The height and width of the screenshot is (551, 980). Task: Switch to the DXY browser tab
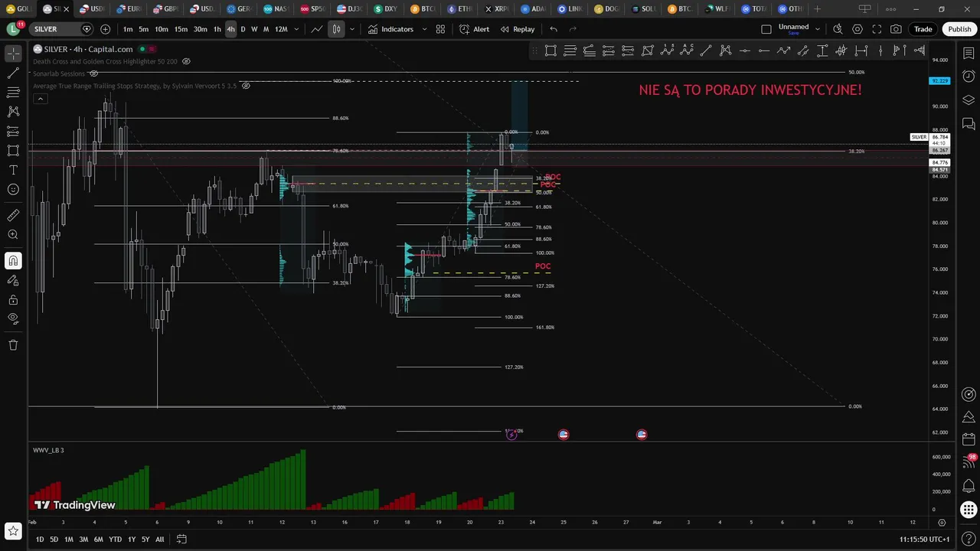tap(386, 9)
